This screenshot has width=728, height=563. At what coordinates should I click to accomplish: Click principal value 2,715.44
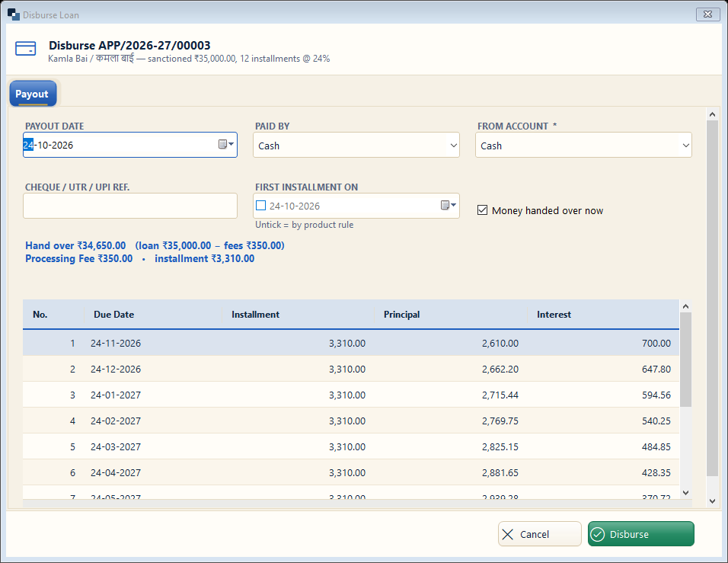(500, 395)
